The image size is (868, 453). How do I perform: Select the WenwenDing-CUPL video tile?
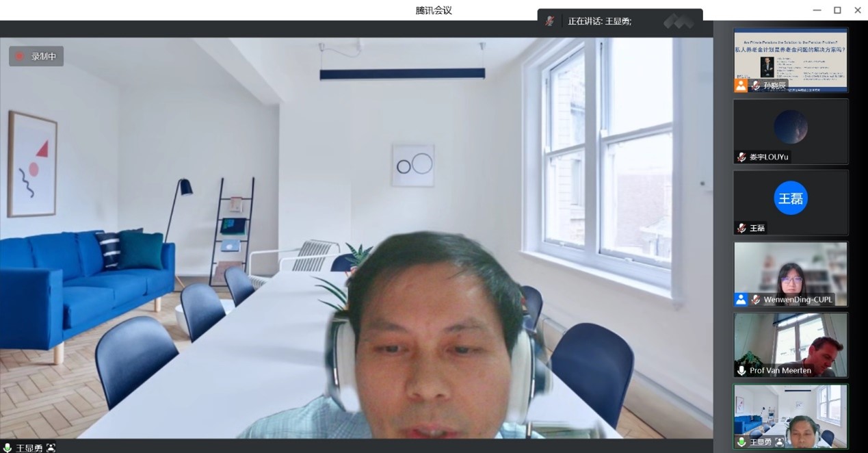click(791, 274)
